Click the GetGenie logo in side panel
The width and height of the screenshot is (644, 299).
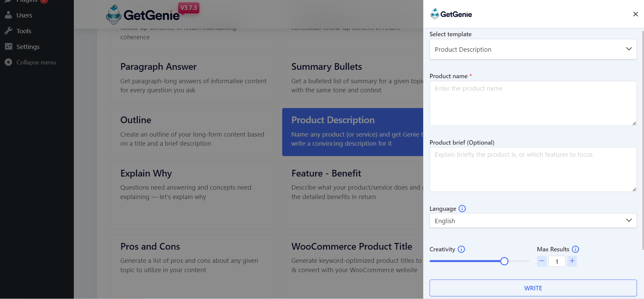(451, 14)
